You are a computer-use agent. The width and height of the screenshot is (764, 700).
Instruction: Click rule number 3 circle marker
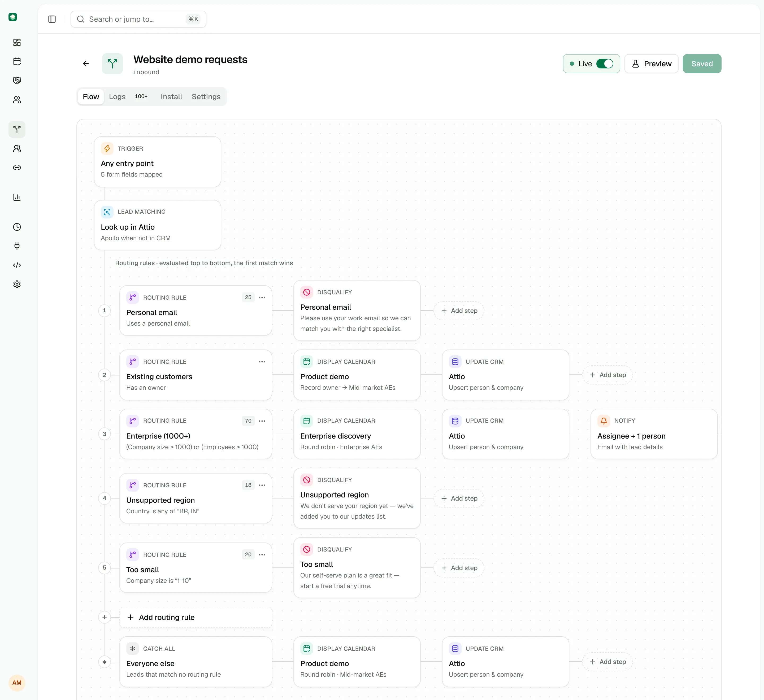coord(105,434)
